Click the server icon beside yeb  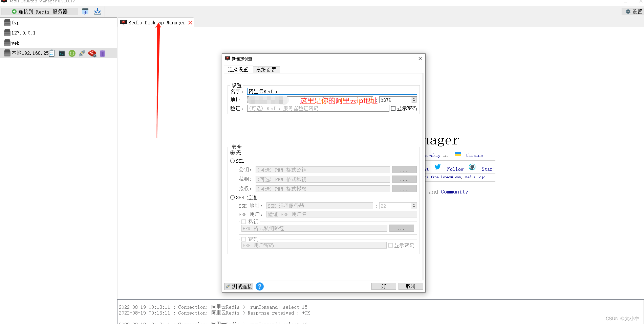pyautogui.click(x=7, y=43)
